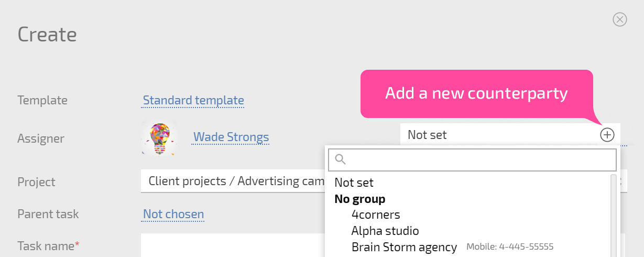This screenshot has width=644, height=257.
Task: Click into the Task name field
Action: tap(233, 245)
